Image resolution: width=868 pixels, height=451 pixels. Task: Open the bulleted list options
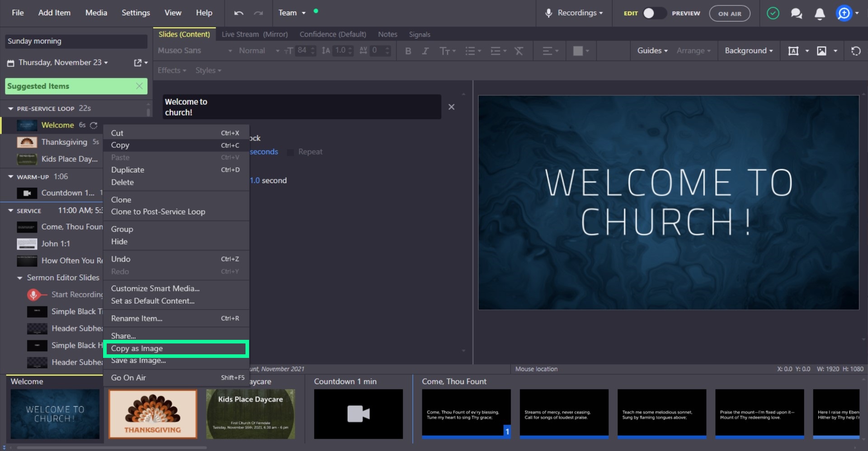pyautogui.click(x=473, y=51)
